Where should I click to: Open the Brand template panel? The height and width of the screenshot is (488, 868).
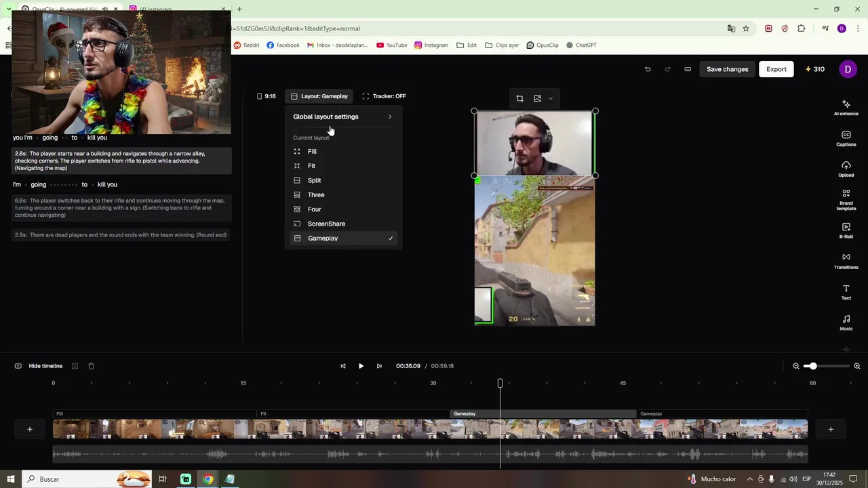coord(846,200)
